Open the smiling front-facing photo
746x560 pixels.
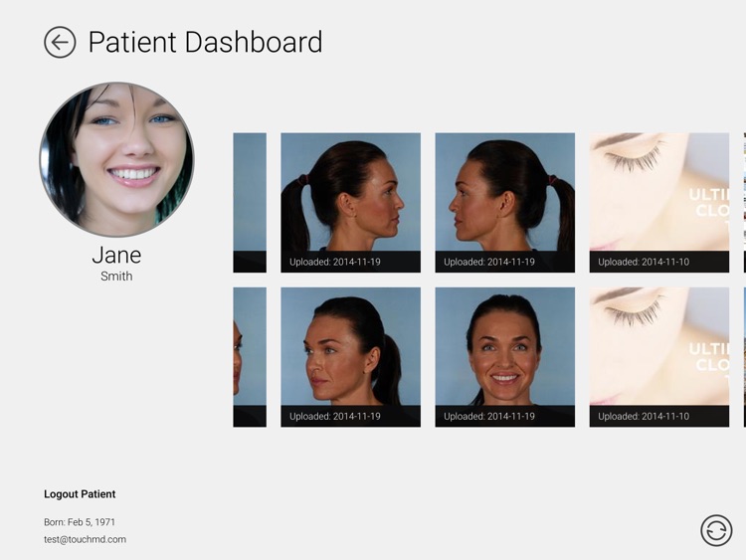point(504,357)
